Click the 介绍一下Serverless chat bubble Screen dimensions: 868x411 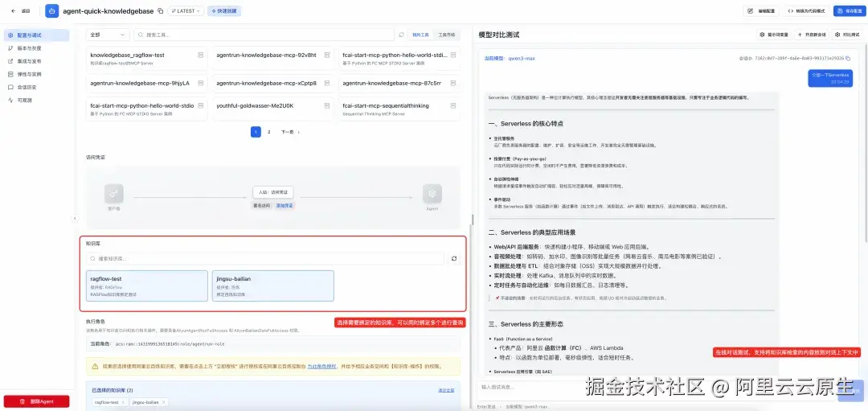pos(830,77)
